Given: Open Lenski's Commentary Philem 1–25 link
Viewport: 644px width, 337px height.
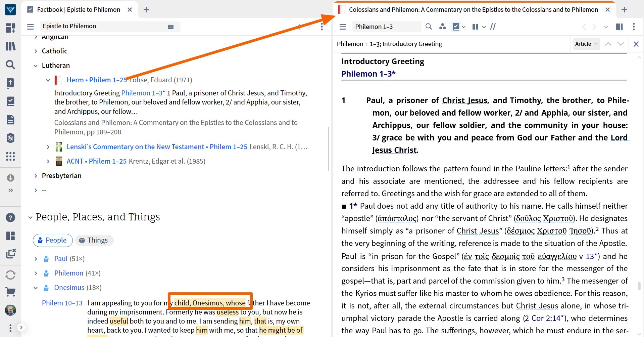Looking at the screenshot, I should coord(157,147).
